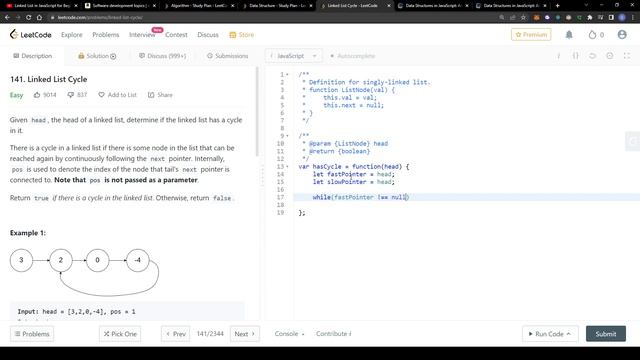The image size is (640, 360).
Task: Open browser home page
Action: coord(39,18)
